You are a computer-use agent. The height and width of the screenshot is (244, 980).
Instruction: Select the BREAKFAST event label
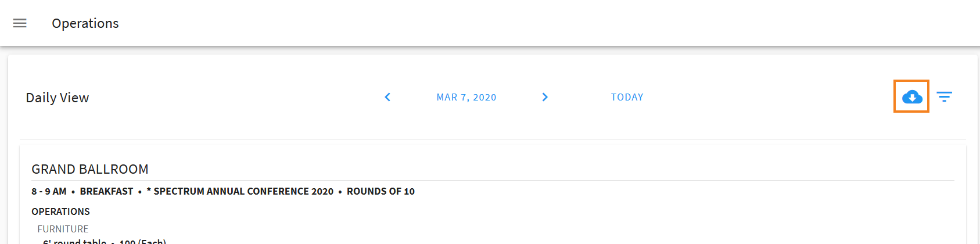(x=106, y=192)
